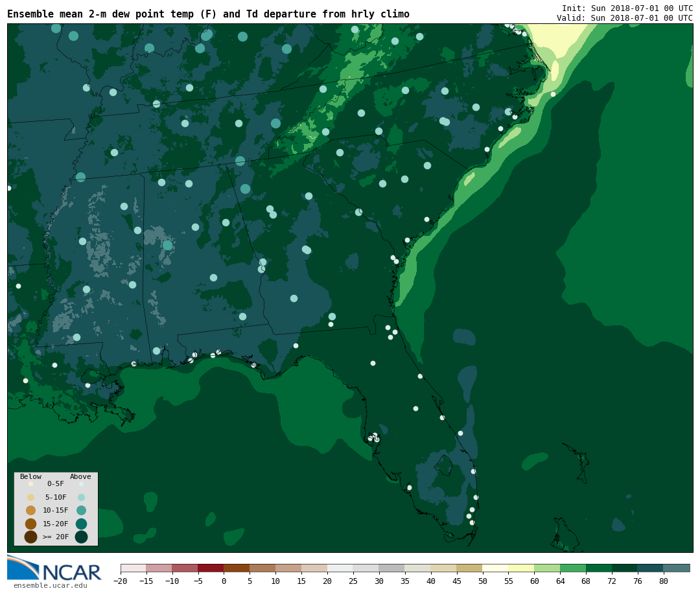The width and height of the screenshot is (700, 593).
Task: Select the Above 0-5F legend circle
Action: 81,483
